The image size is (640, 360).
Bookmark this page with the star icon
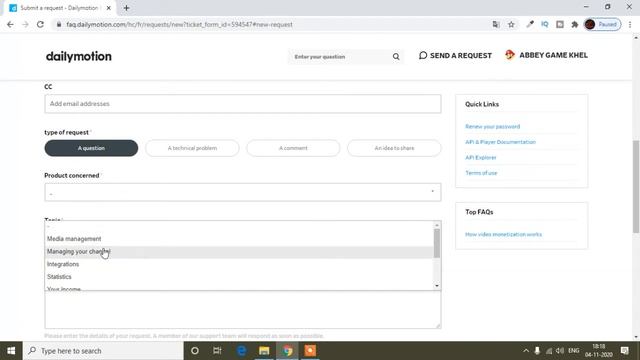(511, 24)
